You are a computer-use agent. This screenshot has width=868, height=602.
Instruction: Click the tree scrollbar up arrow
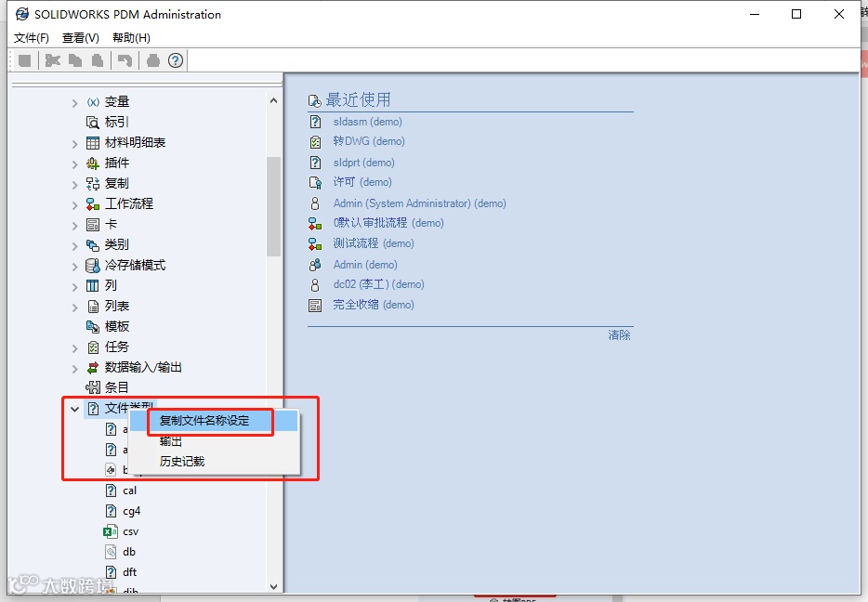(273, 100)
